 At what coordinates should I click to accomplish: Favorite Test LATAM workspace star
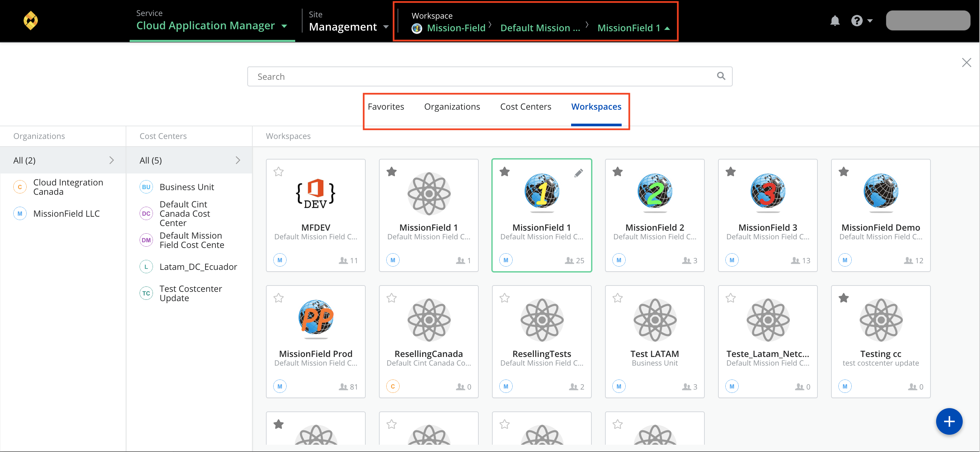point(617,298)
